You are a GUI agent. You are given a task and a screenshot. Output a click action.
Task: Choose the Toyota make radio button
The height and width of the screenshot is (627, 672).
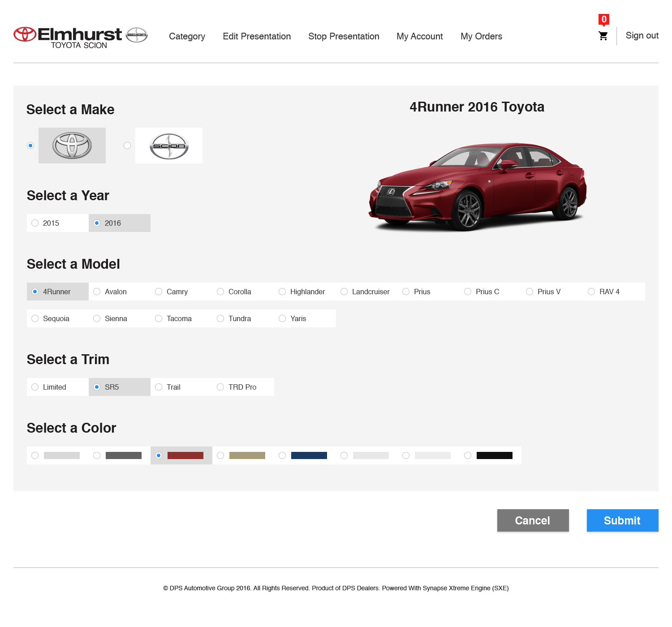(x=30, y=146)
